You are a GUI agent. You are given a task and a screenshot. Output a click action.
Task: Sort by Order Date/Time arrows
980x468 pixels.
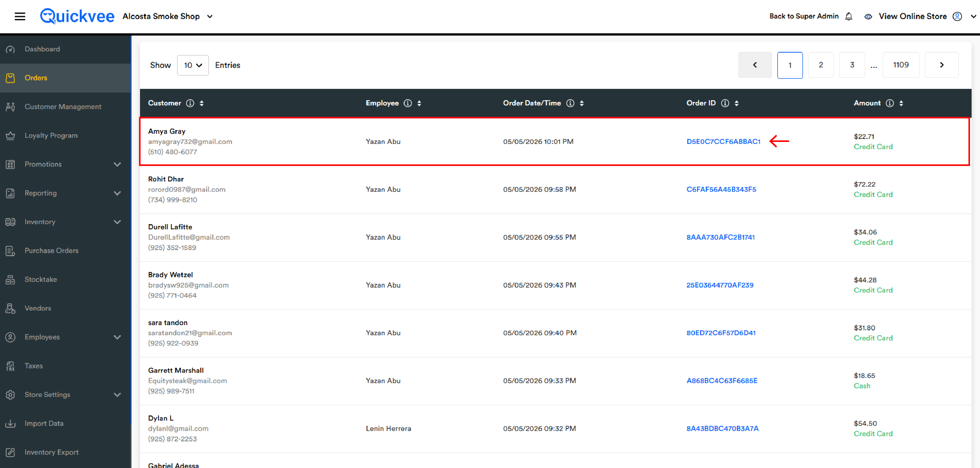[x=582, y=103]
